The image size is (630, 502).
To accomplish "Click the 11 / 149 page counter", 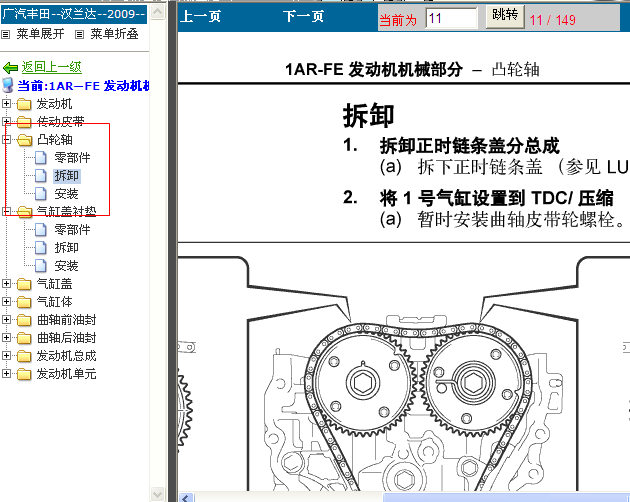I will coord(552,20).
